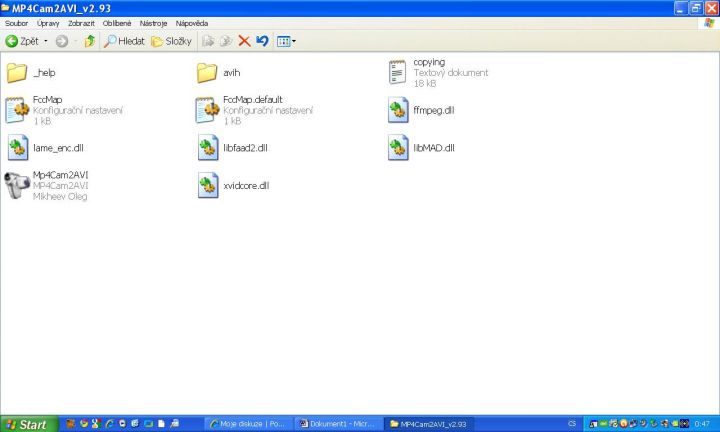Select the FccMap.default file icon

[207, 110]
